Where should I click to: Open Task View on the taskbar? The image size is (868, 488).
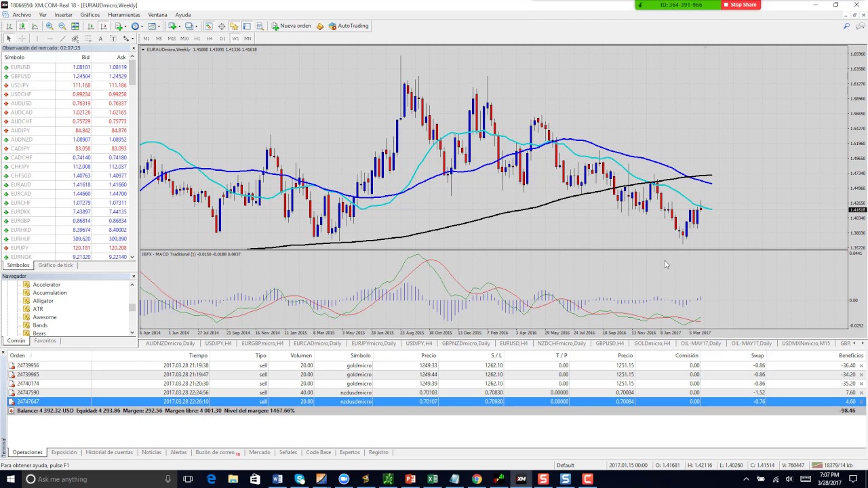click(x=188, y=479)
